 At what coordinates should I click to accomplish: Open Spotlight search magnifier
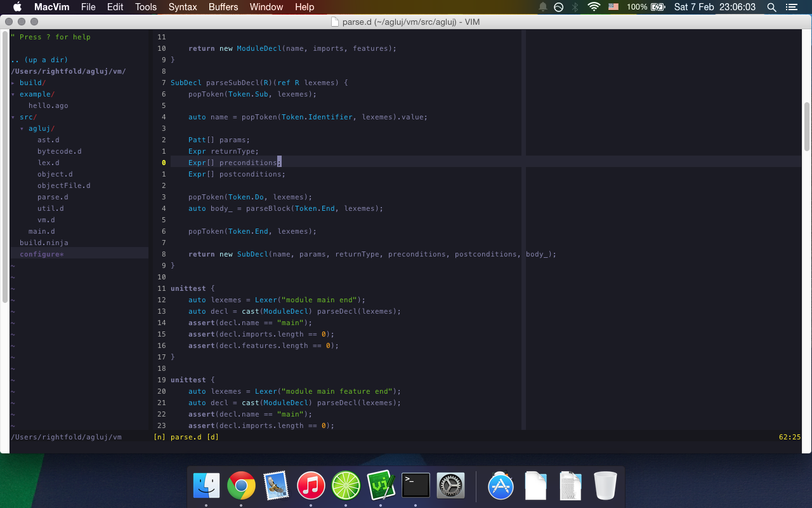tap(771, 7)
